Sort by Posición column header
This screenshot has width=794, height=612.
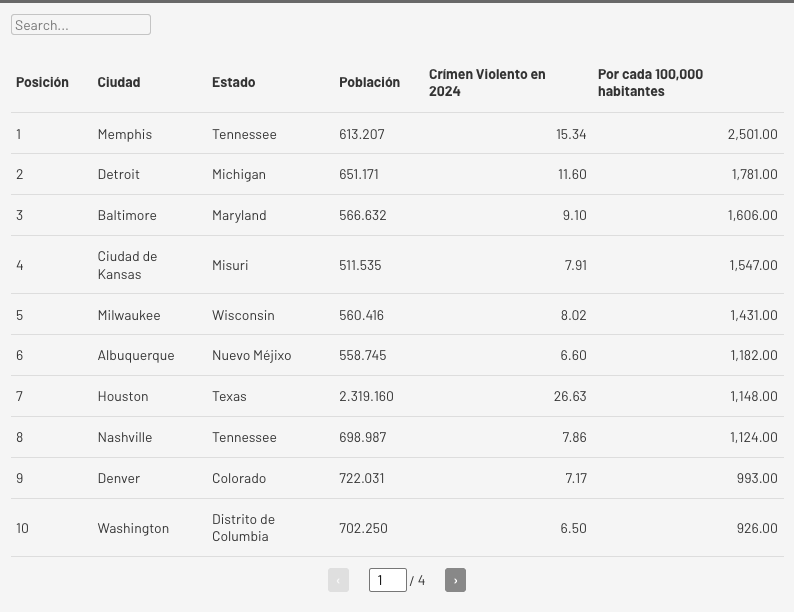(x=42, y=82)
